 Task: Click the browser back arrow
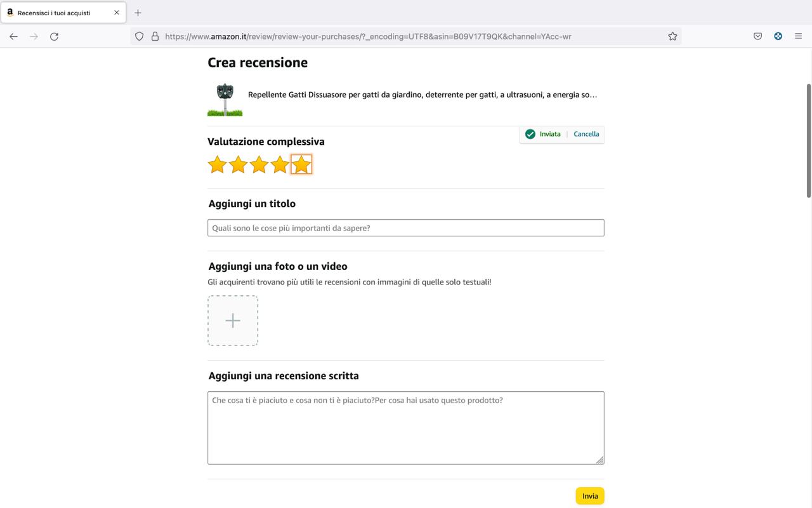click(13, 36)
